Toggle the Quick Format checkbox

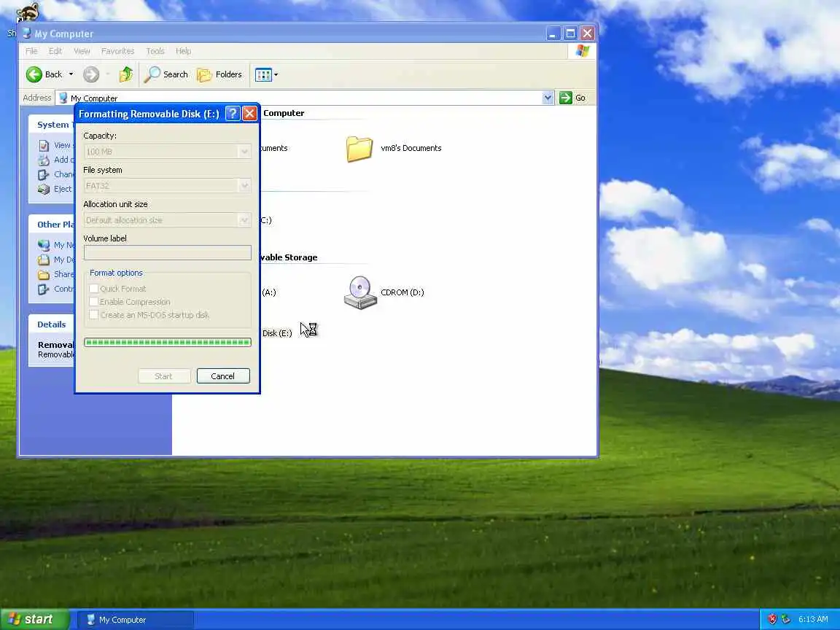pos(94,288)
